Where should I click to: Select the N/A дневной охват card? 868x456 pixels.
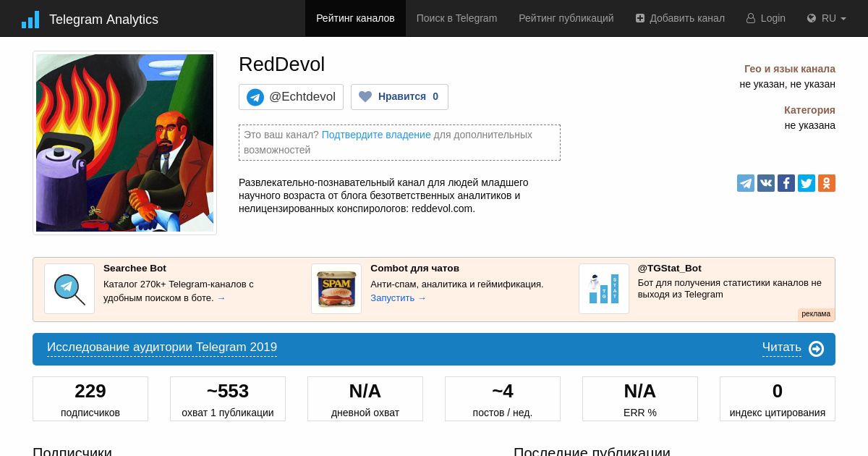(365, 399)
